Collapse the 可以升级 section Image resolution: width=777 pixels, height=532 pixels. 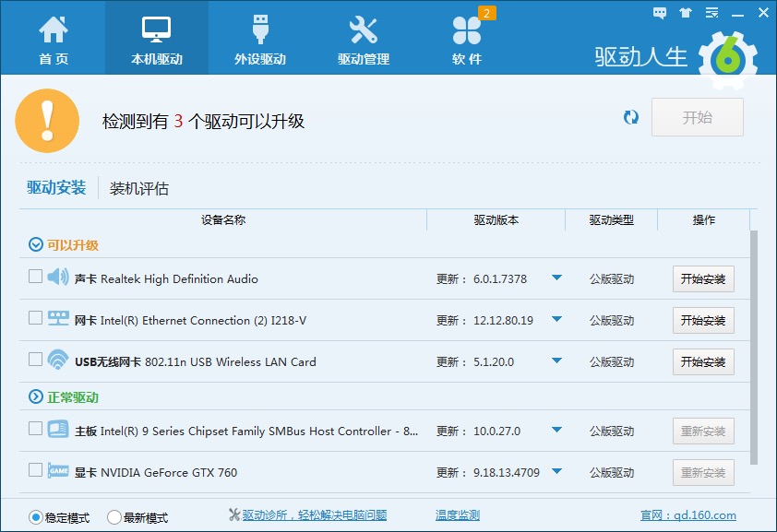click(x=36, y=244)
